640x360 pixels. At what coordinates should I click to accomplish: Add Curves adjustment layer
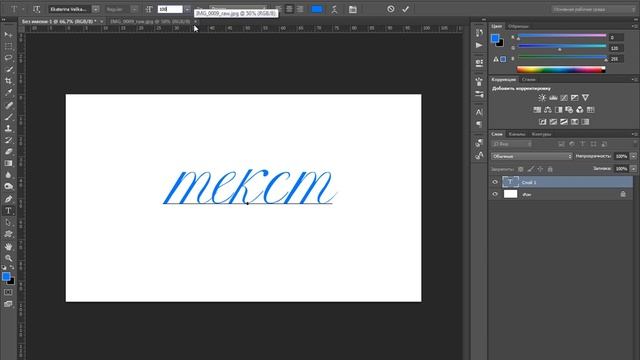pos(564,98)
